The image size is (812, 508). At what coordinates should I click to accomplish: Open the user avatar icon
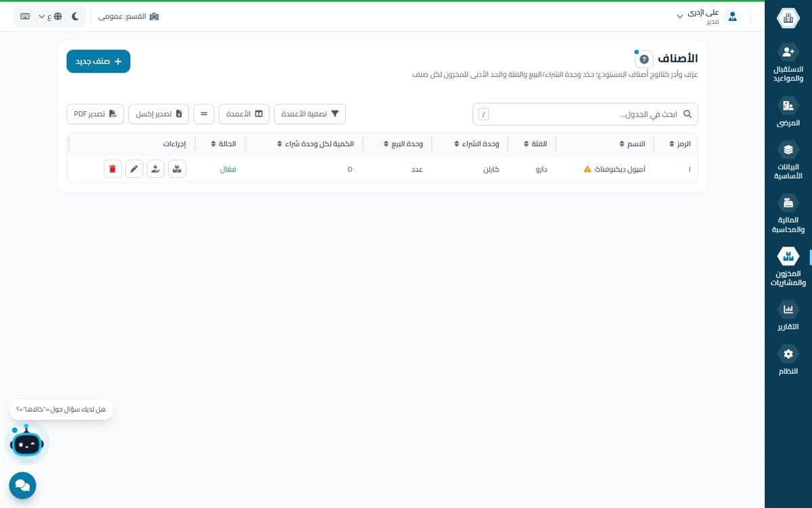point(732,16)
